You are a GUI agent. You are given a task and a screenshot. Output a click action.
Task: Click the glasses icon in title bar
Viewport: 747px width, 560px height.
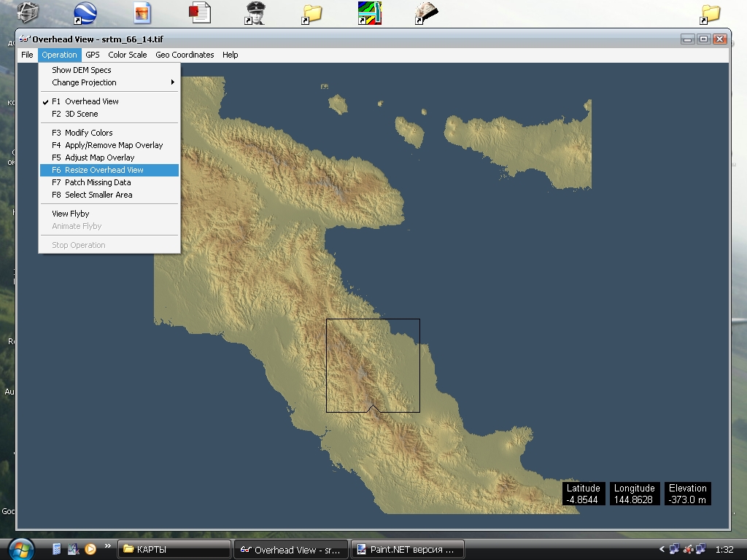pos(25,39)
